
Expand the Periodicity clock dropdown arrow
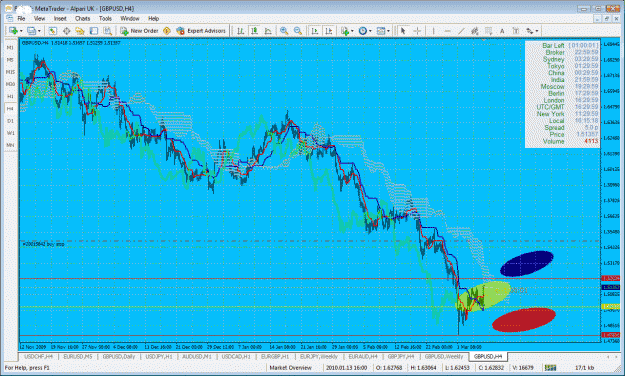coord(370,31)
